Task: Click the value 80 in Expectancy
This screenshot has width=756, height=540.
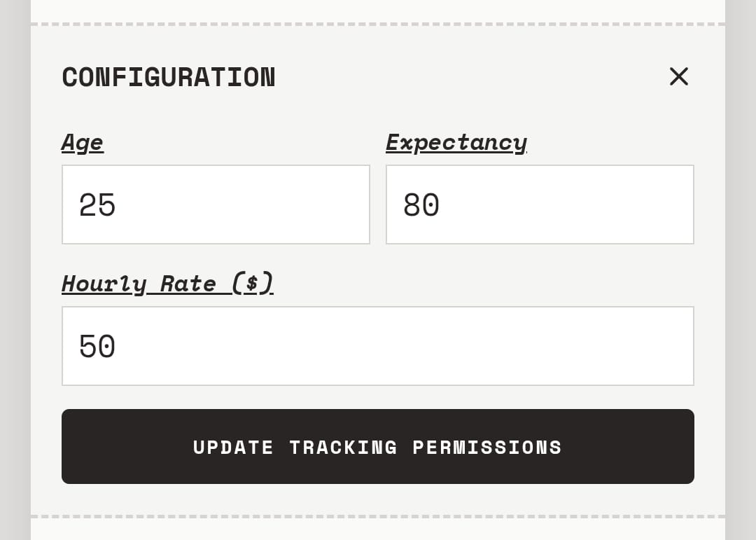Action: (x=421, y=204)
